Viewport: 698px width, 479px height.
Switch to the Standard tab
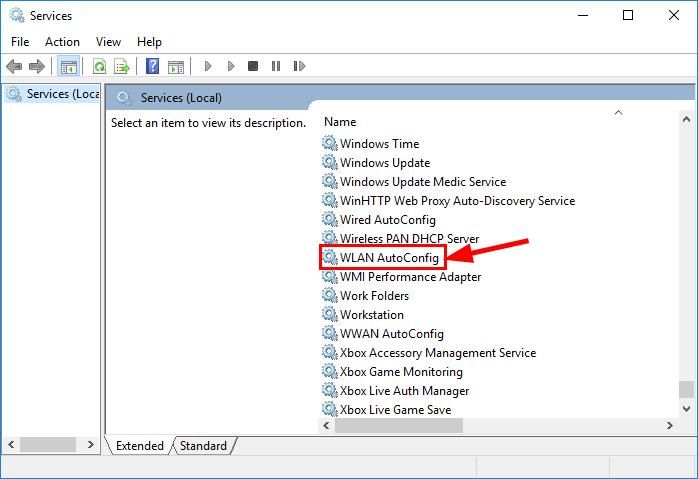[203, 446]
